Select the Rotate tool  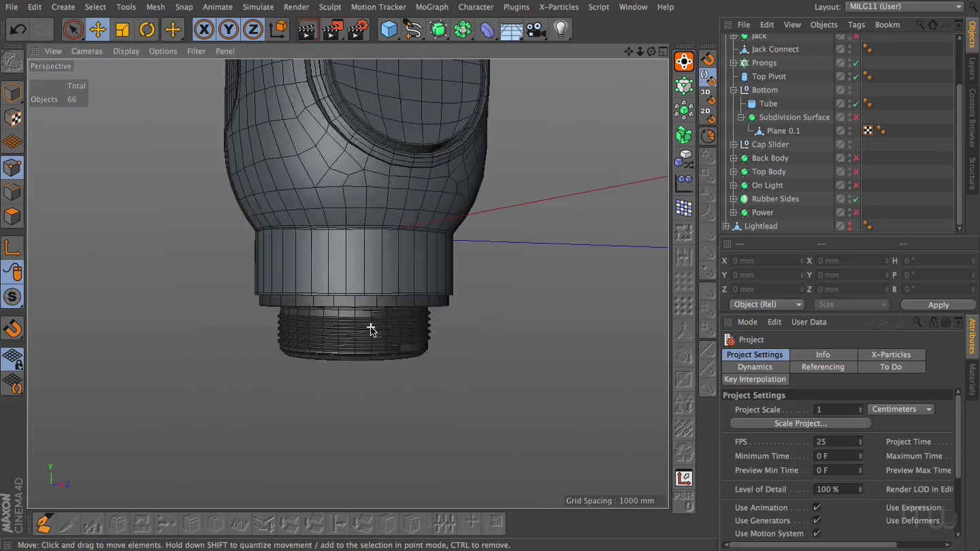(147, 29)
